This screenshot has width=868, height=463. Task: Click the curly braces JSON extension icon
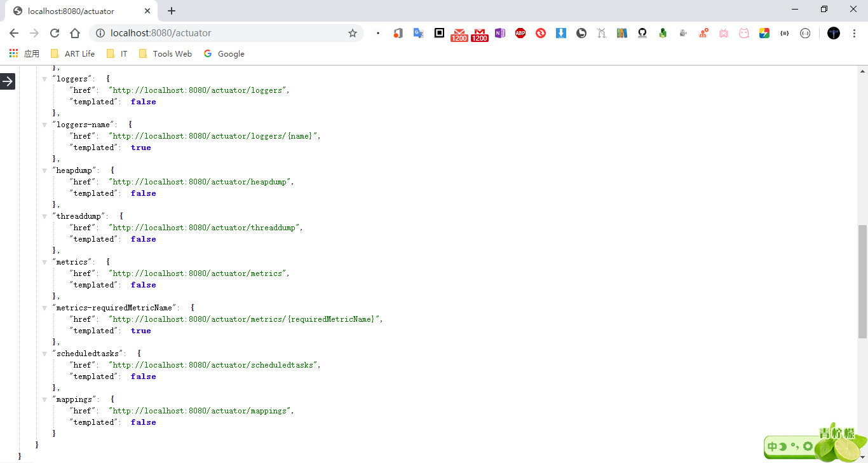click(785, 33)
